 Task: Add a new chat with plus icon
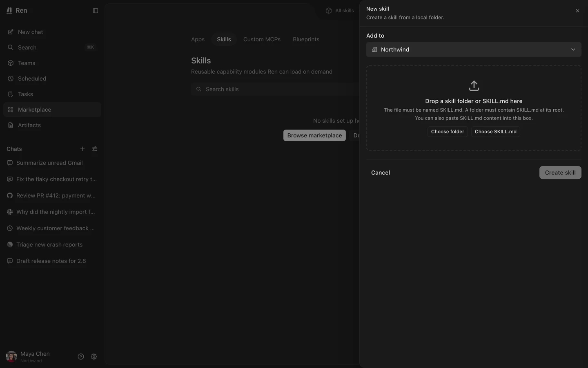pos(82,149)
